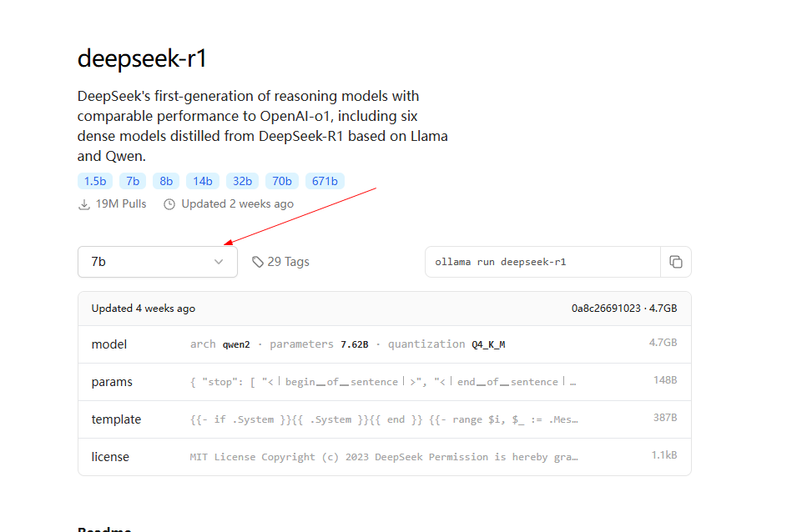
Task: Copy the ollama run command icon
Action: [x=676, y=262]
